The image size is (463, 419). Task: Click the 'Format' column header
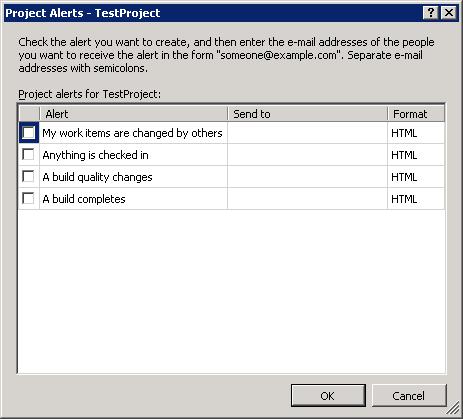tap(416, 114)
